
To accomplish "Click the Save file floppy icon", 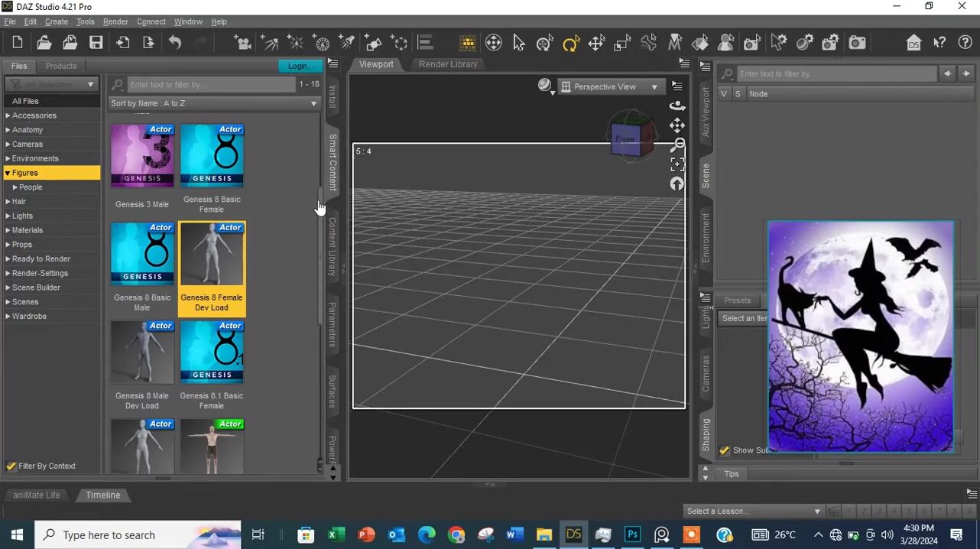I will [96, 43].
